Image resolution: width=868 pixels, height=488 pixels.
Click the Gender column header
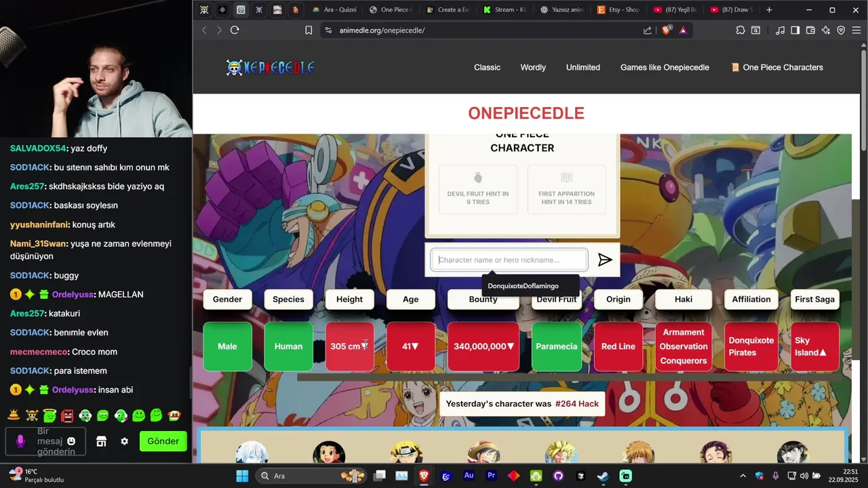(227, 299)
